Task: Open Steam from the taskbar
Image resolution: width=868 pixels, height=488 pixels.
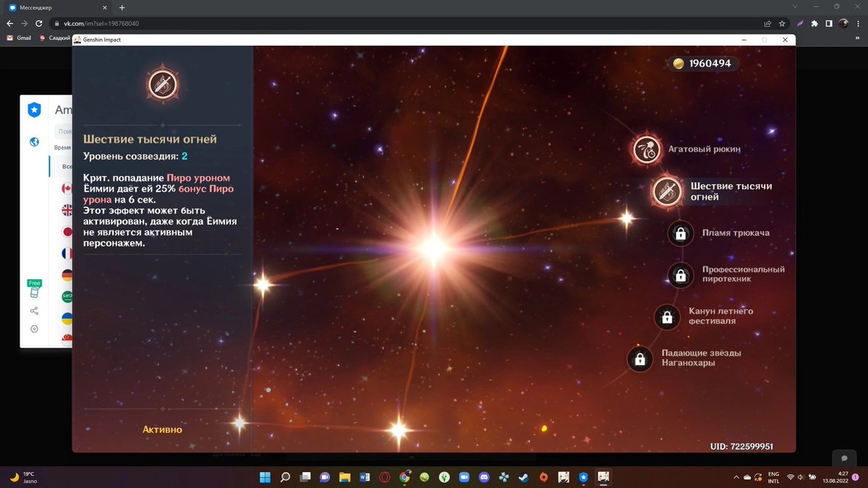Action: tap(523, 477)
